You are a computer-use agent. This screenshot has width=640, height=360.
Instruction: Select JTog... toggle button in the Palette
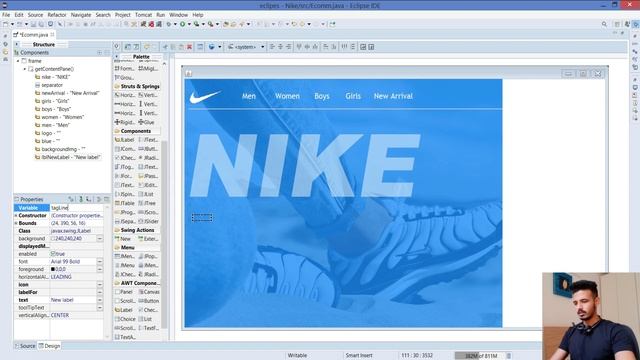click(124, 167)
